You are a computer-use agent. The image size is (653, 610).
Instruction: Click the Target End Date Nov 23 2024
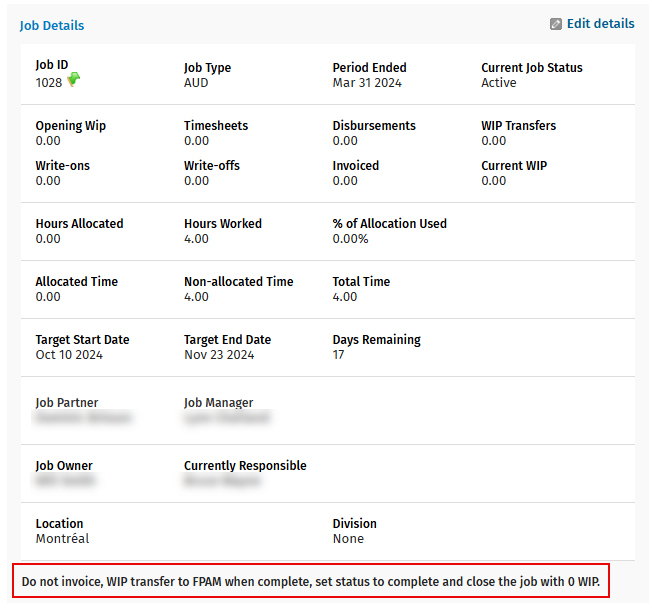[219, 355]
